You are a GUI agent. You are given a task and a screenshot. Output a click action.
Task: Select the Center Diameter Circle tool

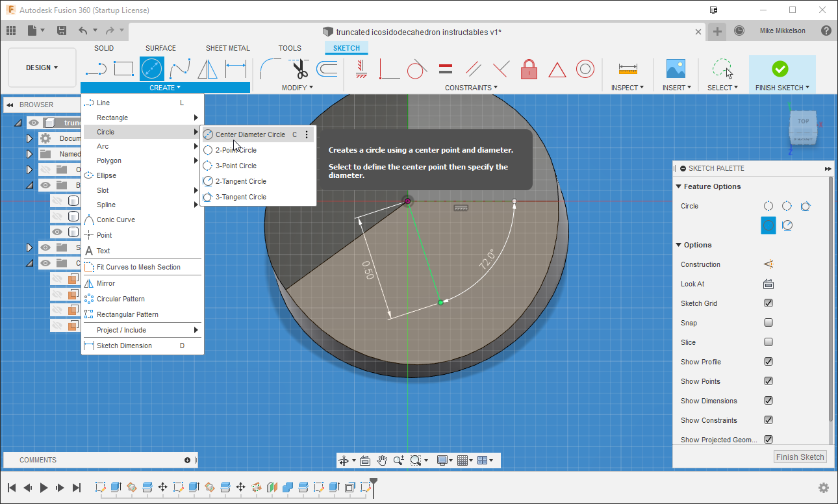(x=250, y=134)
